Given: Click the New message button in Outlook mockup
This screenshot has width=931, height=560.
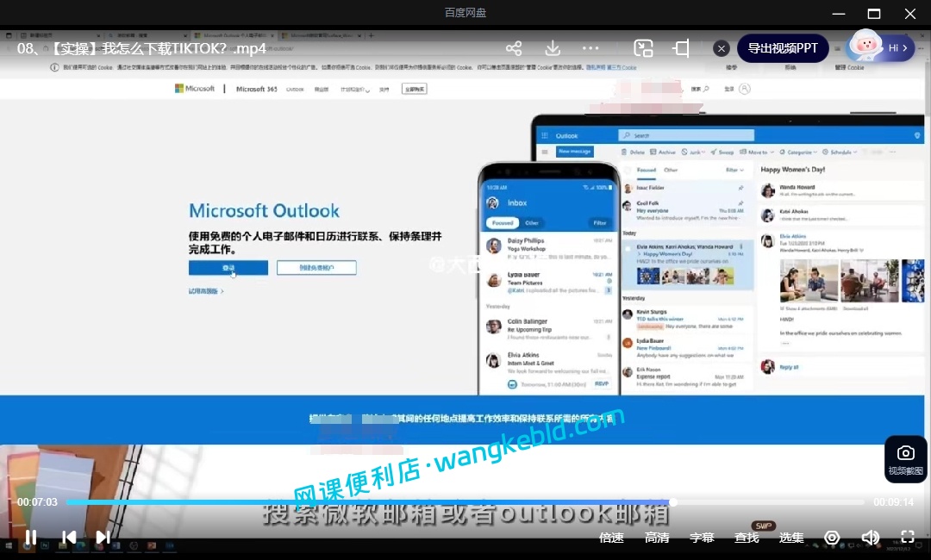Looking at the screenshot, I should click(575, 152).
